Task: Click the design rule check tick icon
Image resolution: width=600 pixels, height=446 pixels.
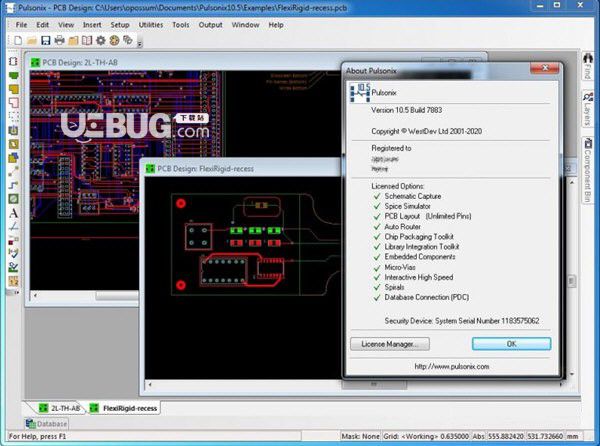Action: (x=13, y=253)
